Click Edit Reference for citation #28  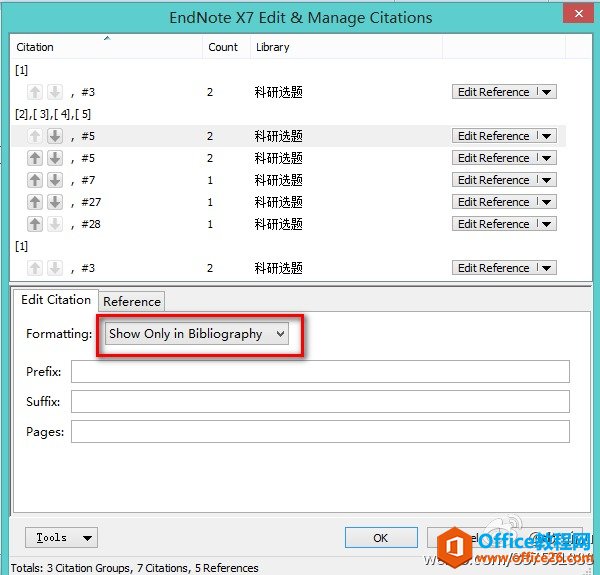[494, 224]
